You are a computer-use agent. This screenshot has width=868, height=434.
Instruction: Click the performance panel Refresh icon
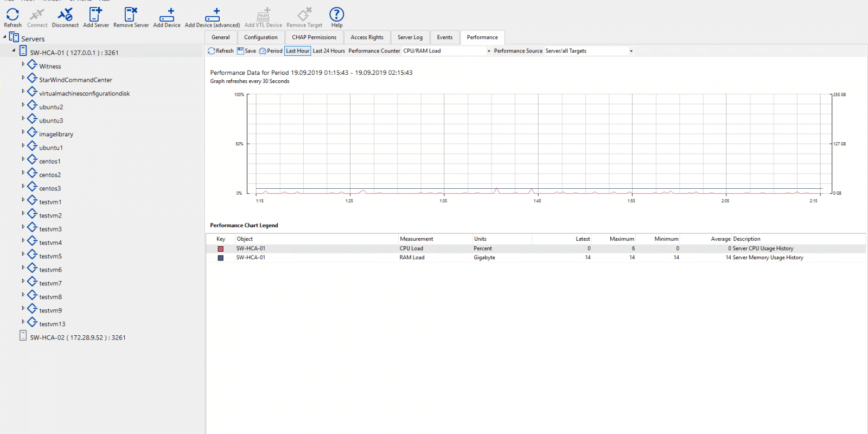[212, 51]
